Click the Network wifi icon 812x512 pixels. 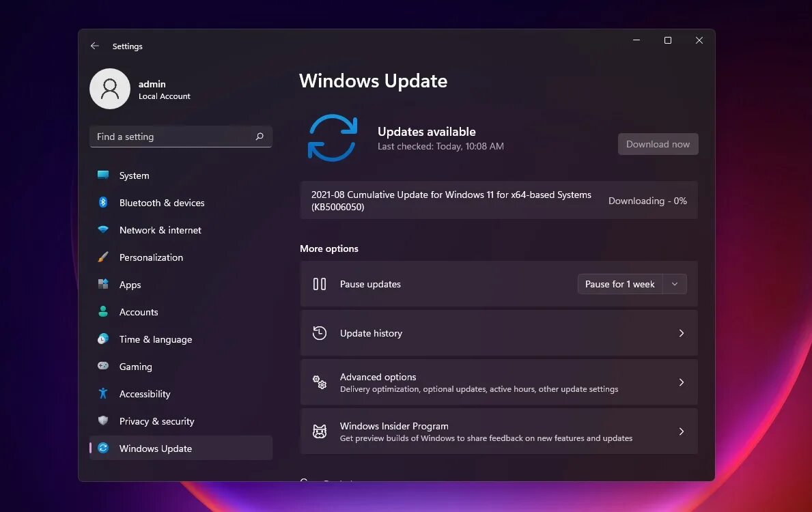click(103, 229)
